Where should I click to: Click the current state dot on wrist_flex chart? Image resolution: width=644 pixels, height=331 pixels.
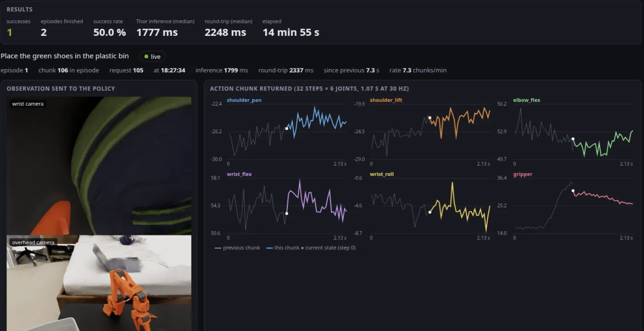pyautogui.click(x=287, y=213)
